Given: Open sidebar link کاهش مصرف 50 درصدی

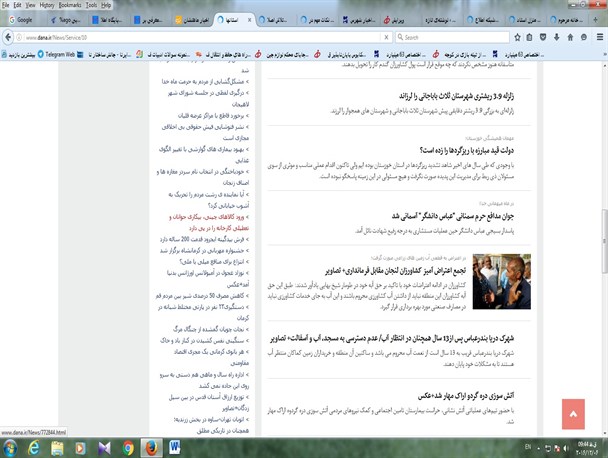Looking at the screenshot, I should point(202,296).
